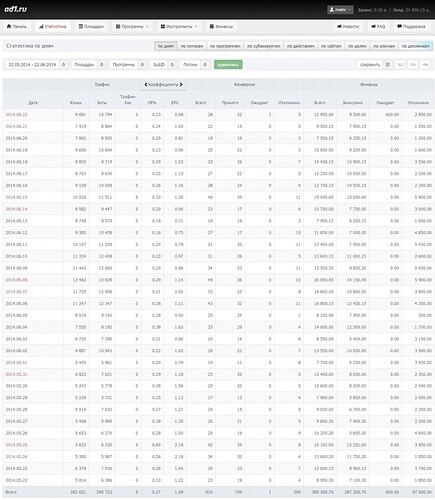Click the grid icon beside сохранить
Image resolution: width=435 pixels, height=500 pixels.
[x=388, y=65]
